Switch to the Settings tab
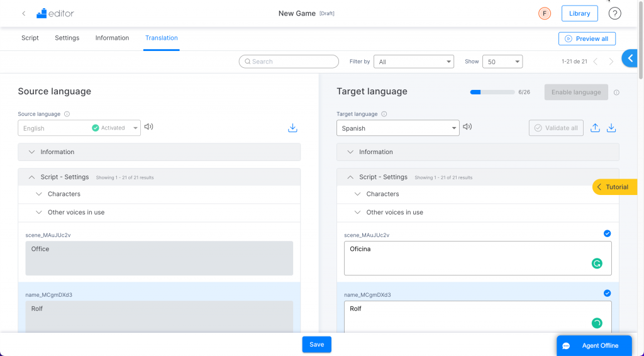This screenshot has width=644, height=356. click(x=67, y=38)
